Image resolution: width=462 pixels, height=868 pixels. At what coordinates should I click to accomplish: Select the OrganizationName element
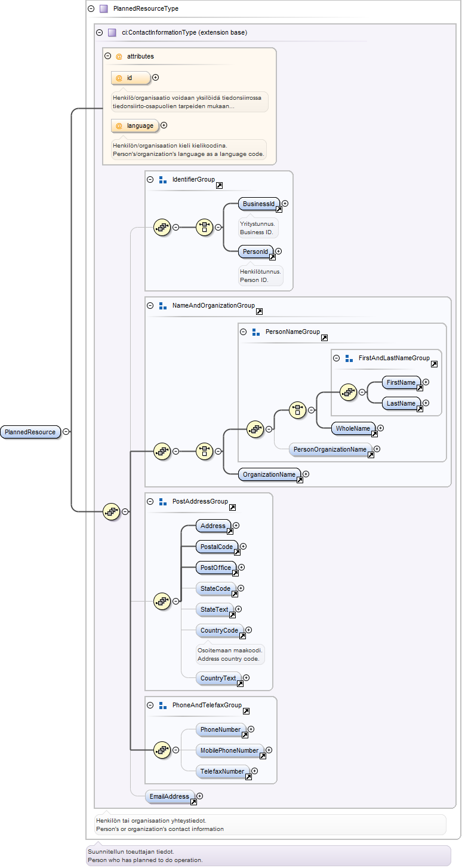(x=269, y=474)
